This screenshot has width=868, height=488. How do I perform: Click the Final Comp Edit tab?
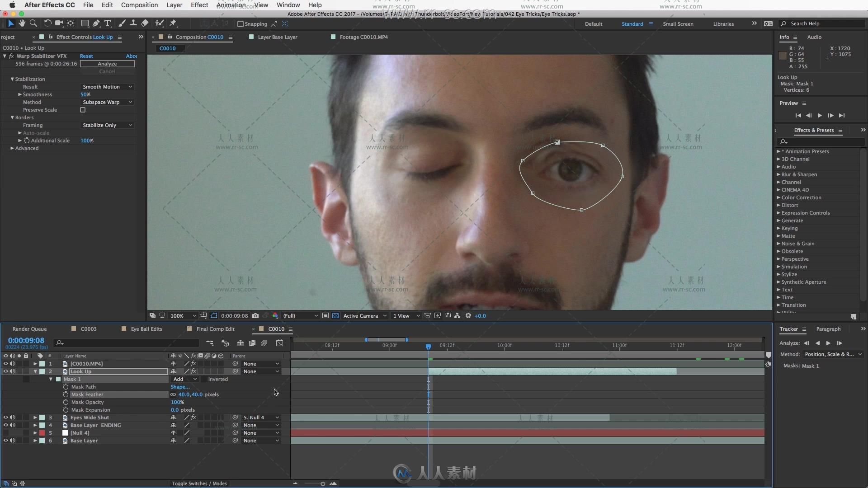[x=215, y=328]
